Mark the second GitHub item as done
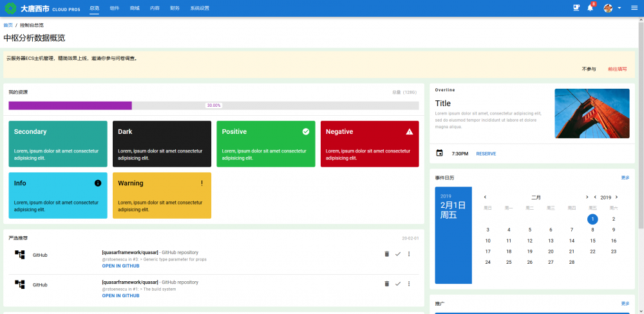This screenshot has height=314, width=644. pos(397,284)
